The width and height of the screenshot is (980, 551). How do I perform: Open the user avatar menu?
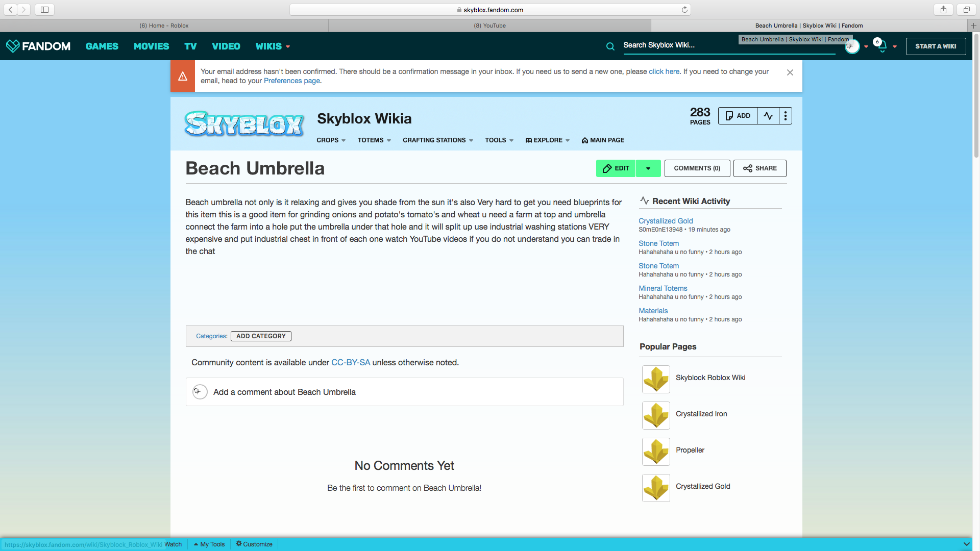(x=852, y=46)
